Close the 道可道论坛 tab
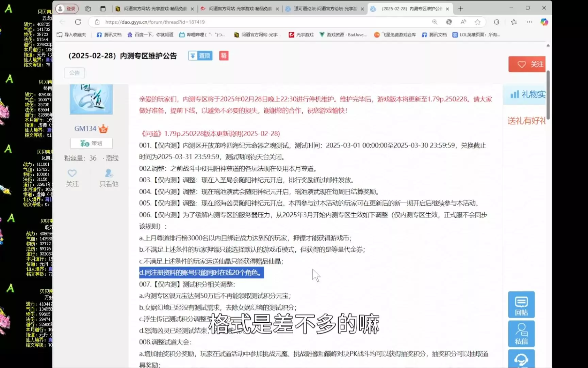588x368 pixels. click(x=362, y=9)
